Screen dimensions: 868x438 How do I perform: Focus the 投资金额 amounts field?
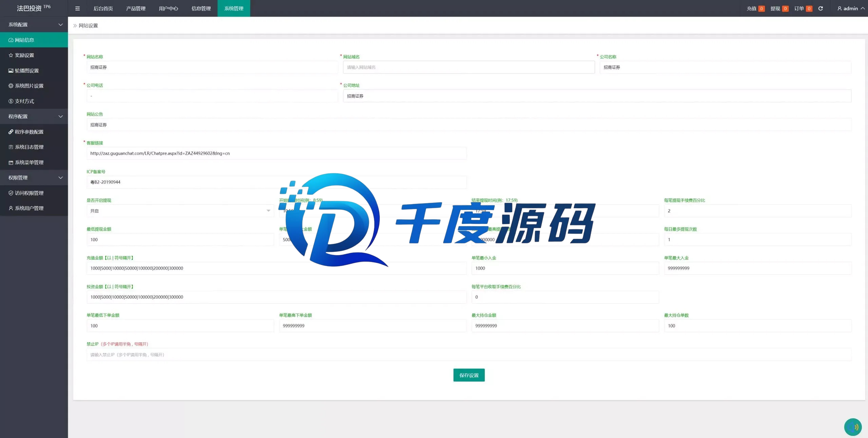click(x=277, y=297)
